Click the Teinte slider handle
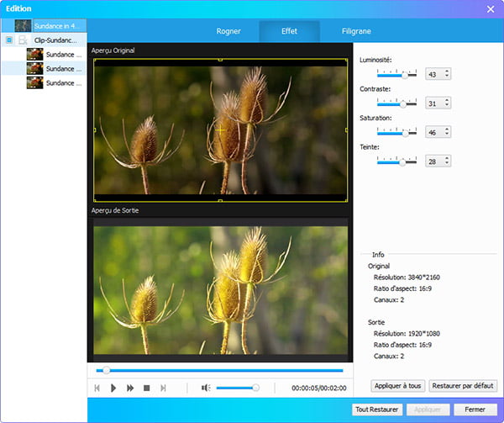504x423 pixels. (x=402, y=161)
